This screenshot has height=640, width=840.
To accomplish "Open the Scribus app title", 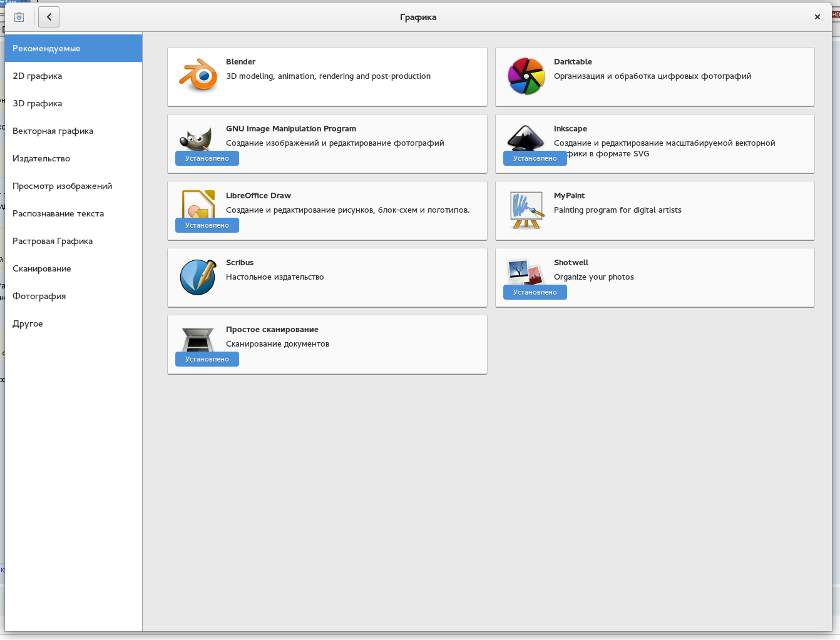I will tap(240, 263).
